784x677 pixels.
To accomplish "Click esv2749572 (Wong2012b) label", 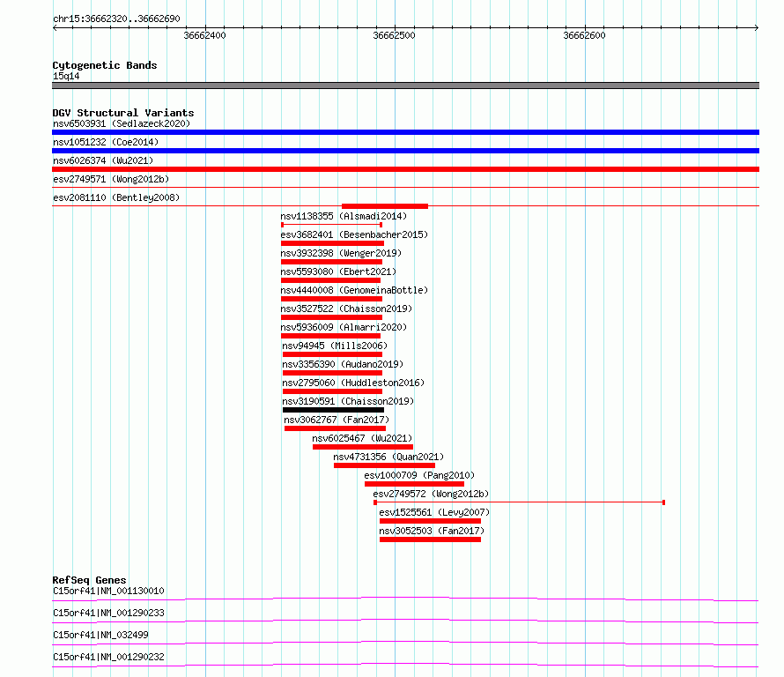I will click(x=431, y=494).
